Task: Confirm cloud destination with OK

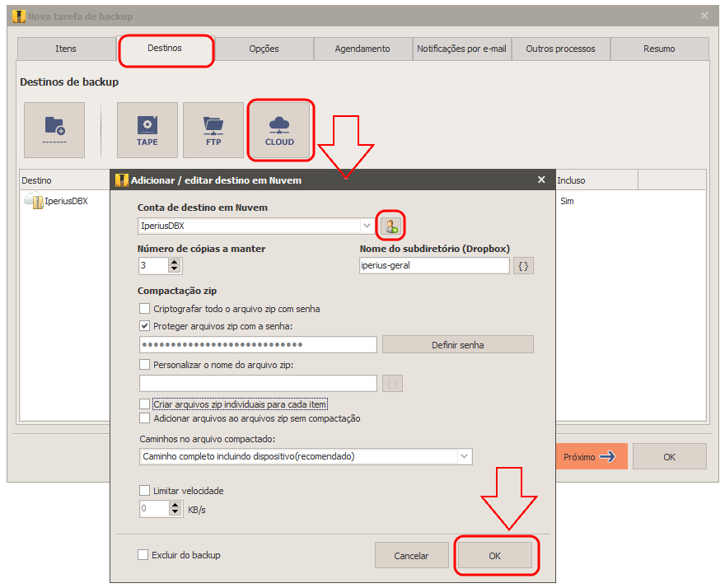Action: 495,556
